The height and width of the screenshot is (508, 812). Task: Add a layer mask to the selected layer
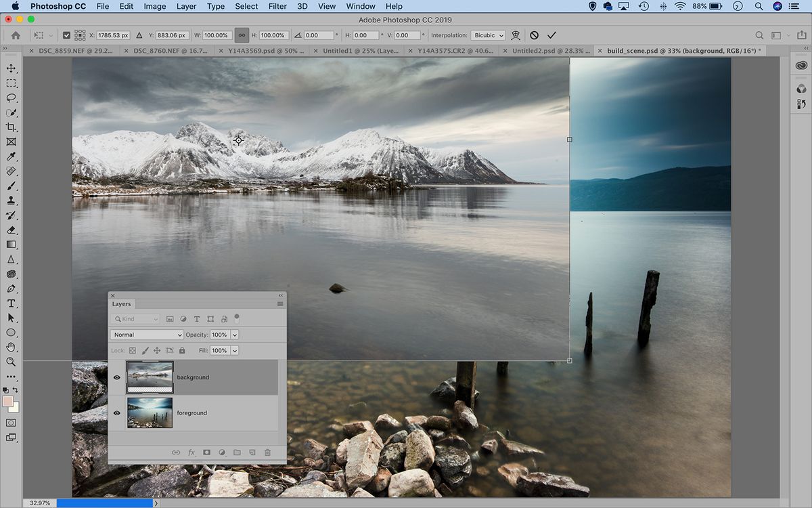pos(206,452)
